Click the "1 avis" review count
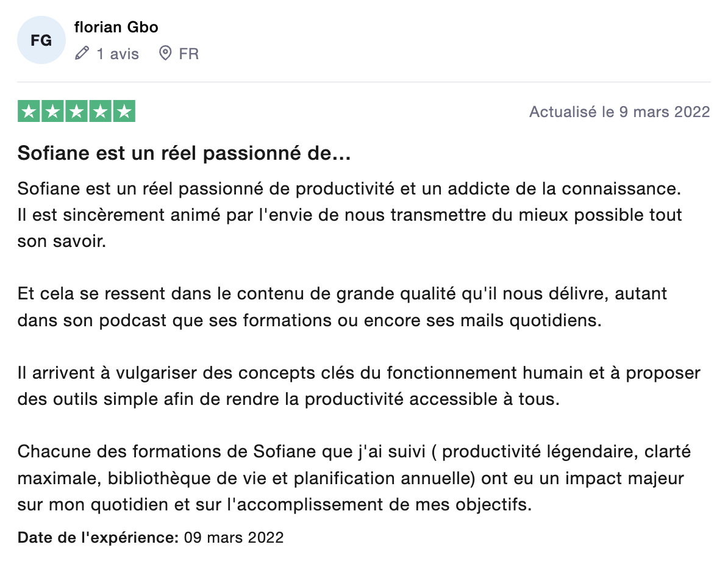Image resolution: width=728 pixels, height=561 pixels. click(x=118, y=54)
